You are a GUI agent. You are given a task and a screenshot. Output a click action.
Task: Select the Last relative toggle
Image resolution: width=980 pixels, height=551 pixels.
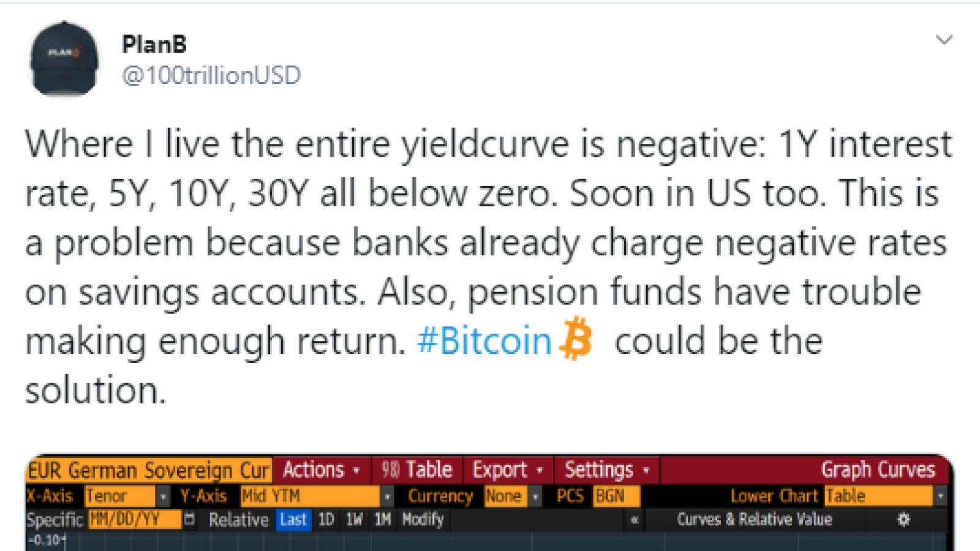pyautogui.click(x=293, y=520)
